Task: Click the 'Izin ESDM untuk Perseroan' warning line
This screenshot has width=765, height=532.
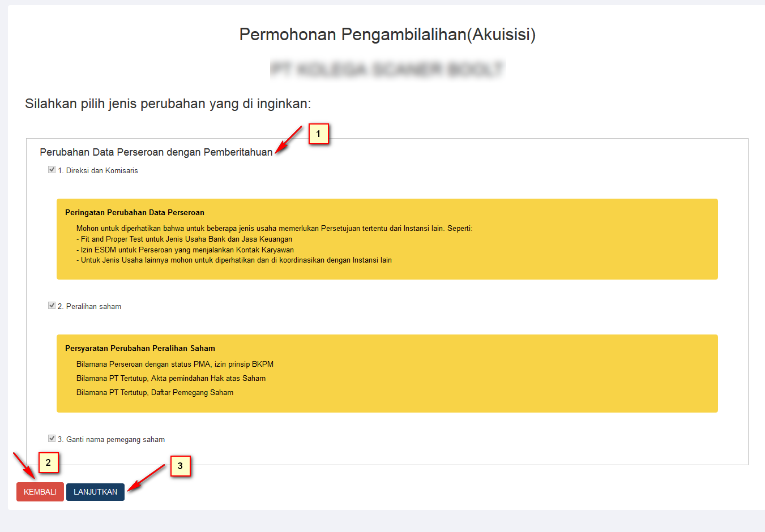Action: coord(185,250)
